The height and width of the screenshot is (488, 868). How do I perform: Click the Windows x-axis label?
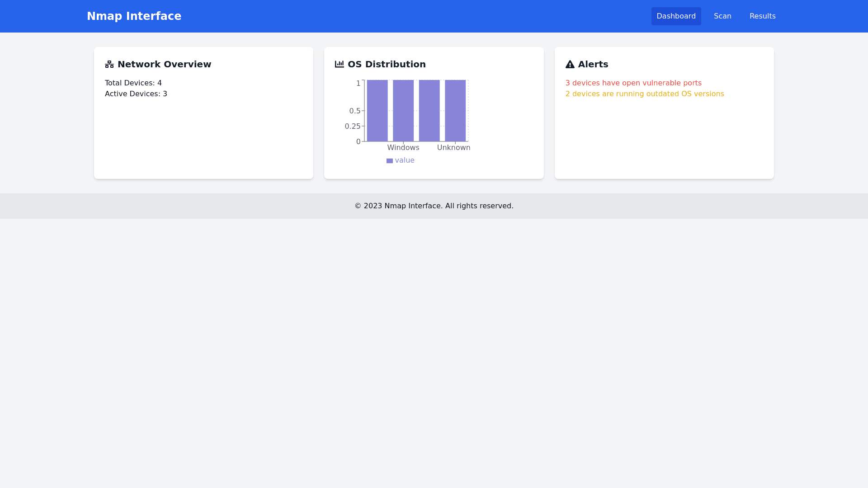403,148
